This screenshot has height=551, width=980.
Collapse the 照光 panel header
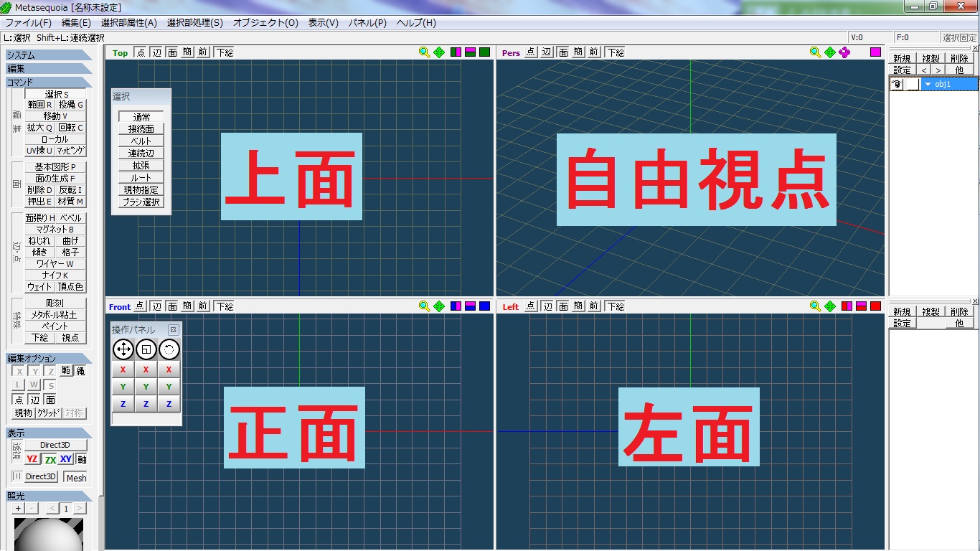tap(50, 496)
